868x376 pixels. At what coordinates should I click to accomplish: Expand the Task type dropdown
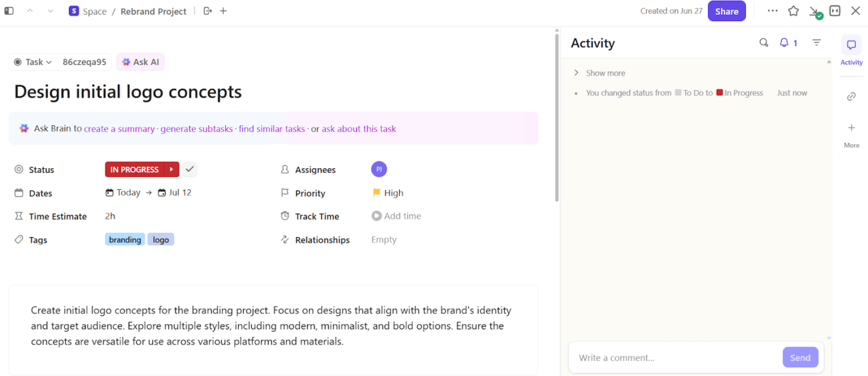click(x=33, y=61)
